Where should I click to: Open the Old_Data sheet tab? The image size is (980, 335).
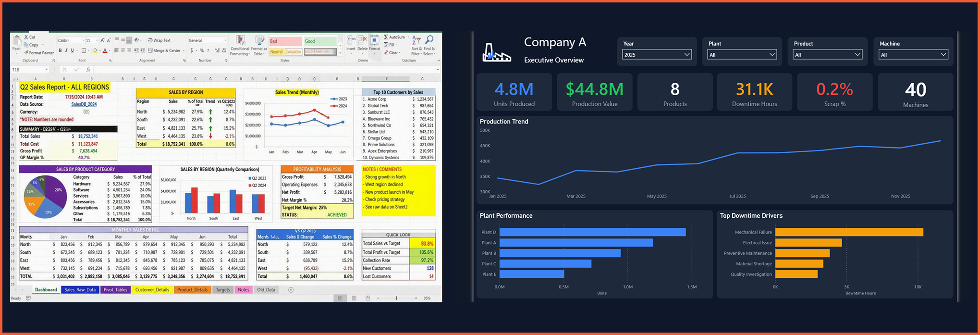pos(266,290)
